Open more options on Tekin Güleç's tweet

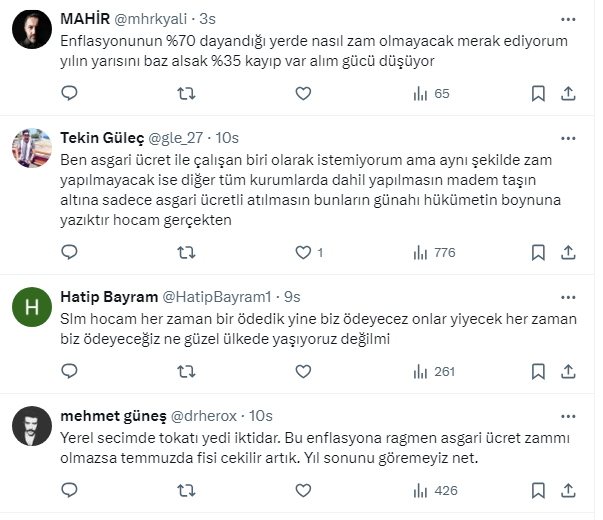click(x=568, y=137)
